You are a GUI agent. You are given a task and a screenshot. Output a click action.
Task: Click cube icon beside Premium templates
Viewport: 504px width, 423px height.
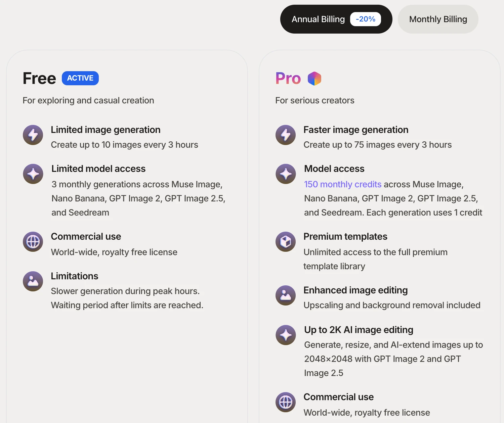click(x=286, y=242)
